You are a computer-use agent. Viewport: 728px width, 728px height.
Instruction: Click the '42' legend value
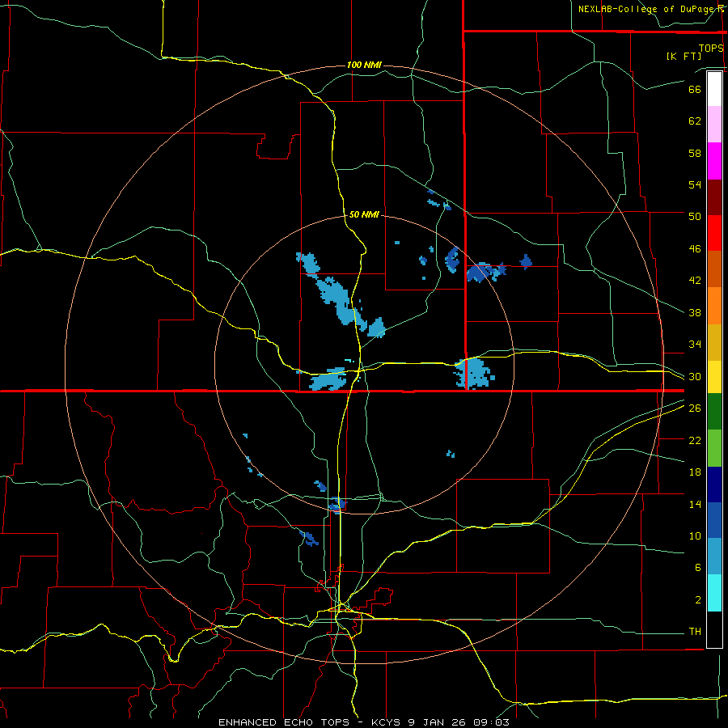(x=695, y=281)
